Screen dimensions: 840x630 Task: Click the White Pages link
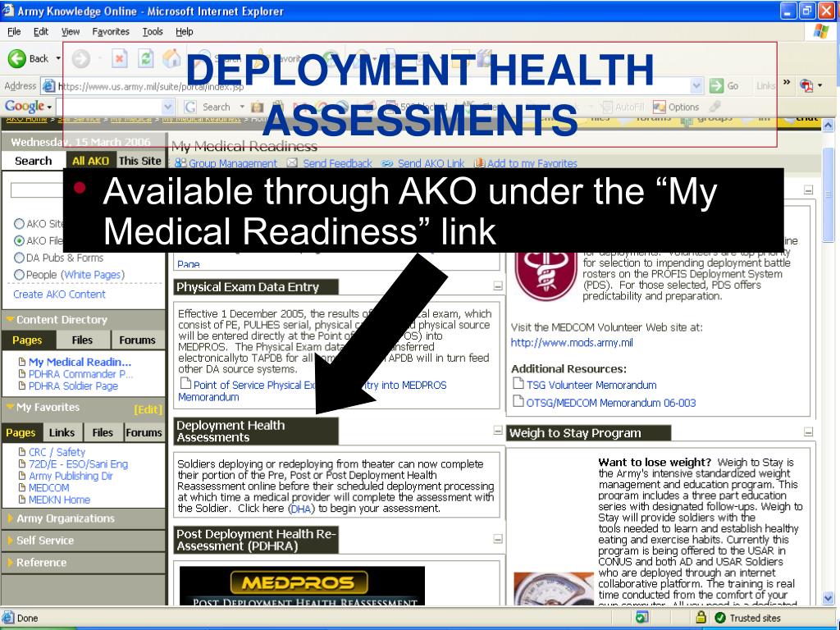[93, 275]
